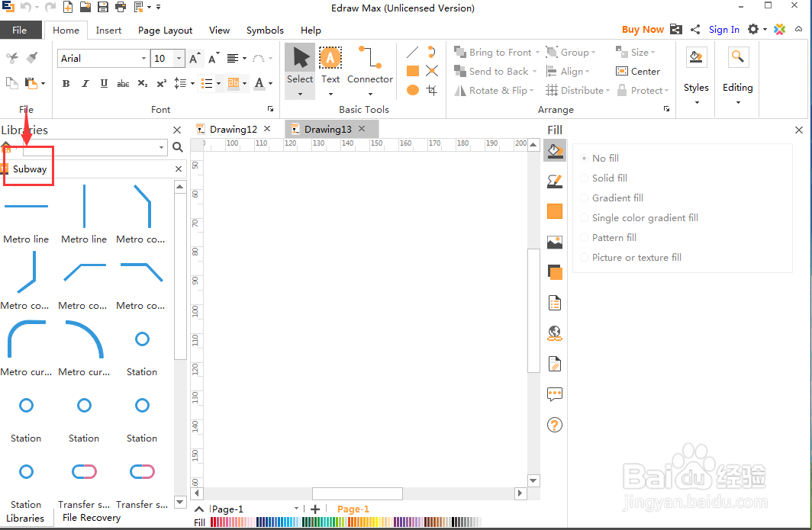The height and width of the screenshot is (530, 812).
Task: Open the Help question mark pane
Action: point(554,425)
